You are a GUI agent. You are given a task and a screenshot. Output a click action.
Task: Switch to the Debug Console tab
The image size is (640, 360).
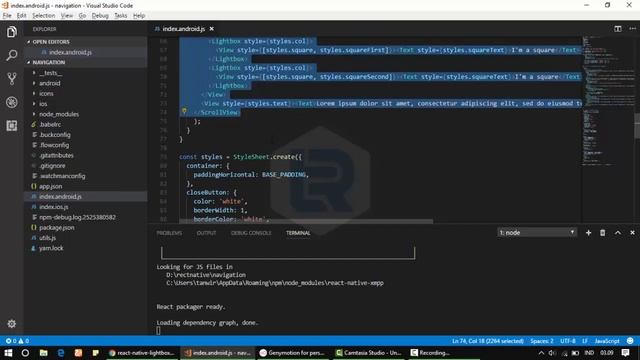coord(251,233)
